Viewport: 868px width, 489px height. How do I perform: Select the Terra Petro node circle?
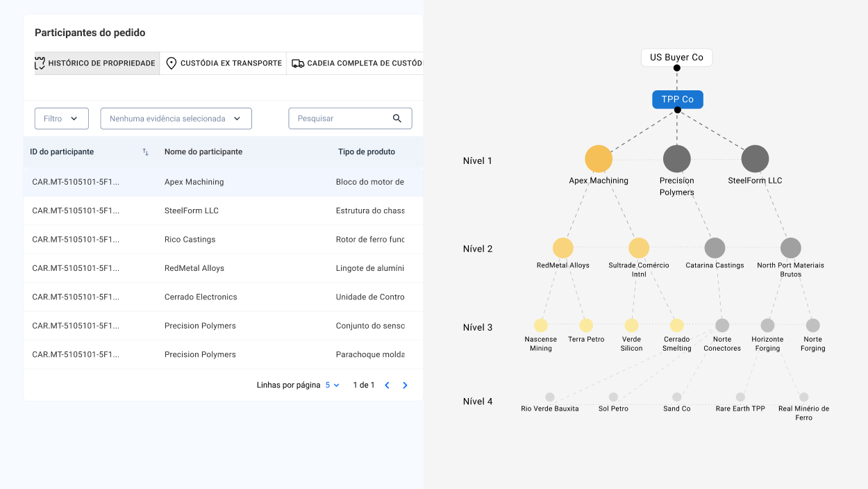(586, 325)
